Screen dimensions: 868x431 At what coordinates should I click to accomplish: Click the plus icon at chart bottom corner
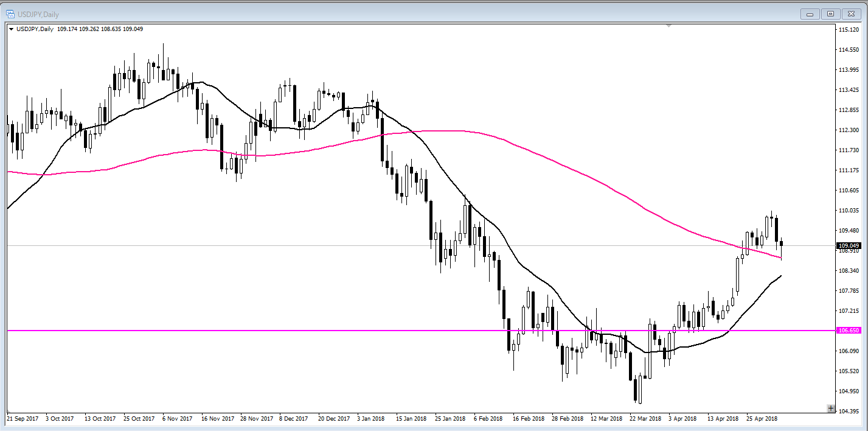click(831, 408)
